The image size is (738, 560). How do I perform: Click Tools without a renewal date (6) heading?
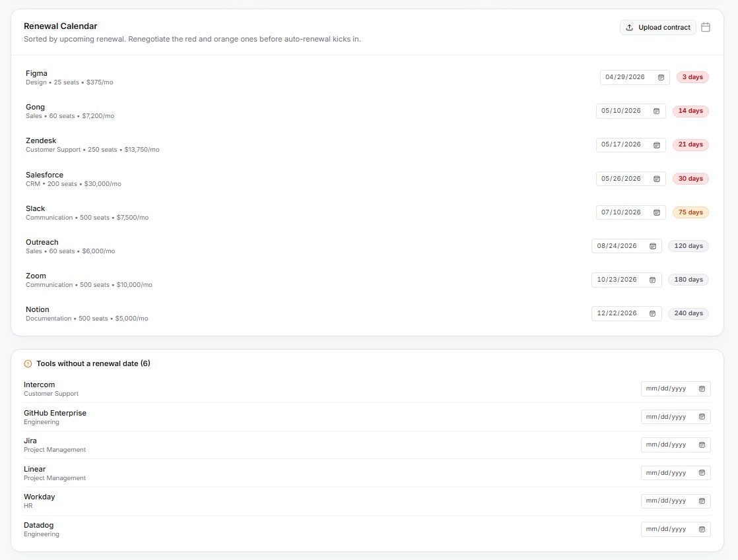pos(94,363)
